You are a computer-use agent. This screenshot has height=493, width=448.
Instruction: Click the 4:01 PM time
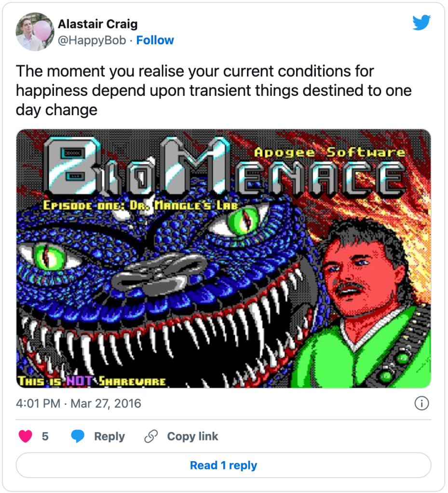pyautogui.click(x=38, y=403)
